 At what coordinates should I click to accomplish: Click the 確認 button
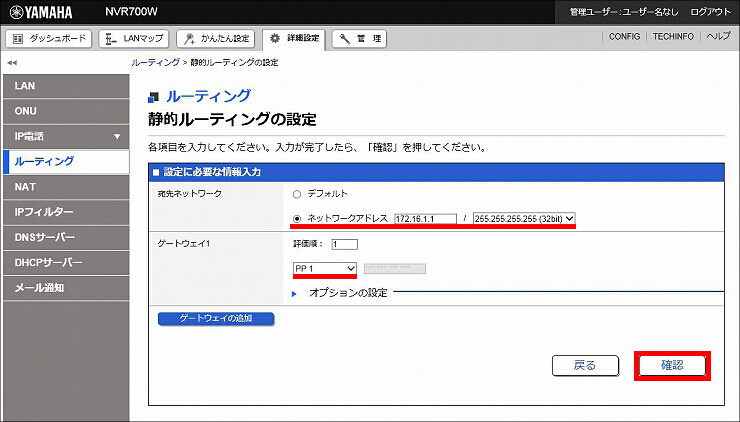click(672, 365)
